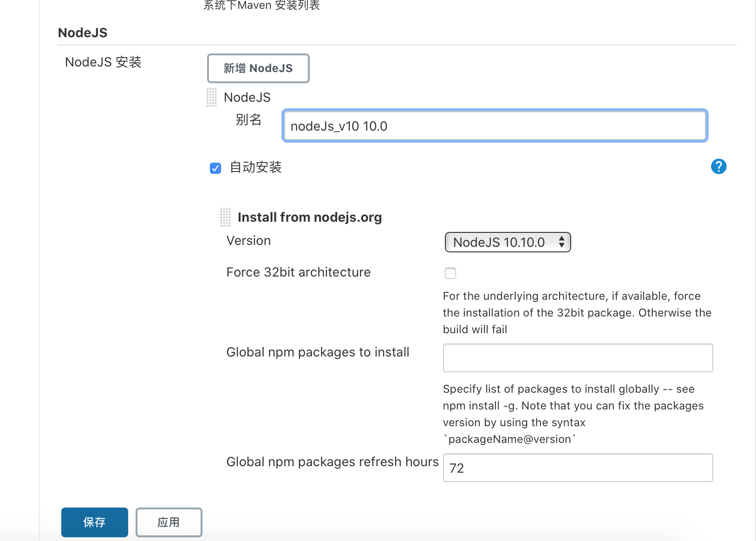Click the '系统下Maven 安装列表' text
The width and height of the screenshot is (756, 541).
[x=262, y=5]
